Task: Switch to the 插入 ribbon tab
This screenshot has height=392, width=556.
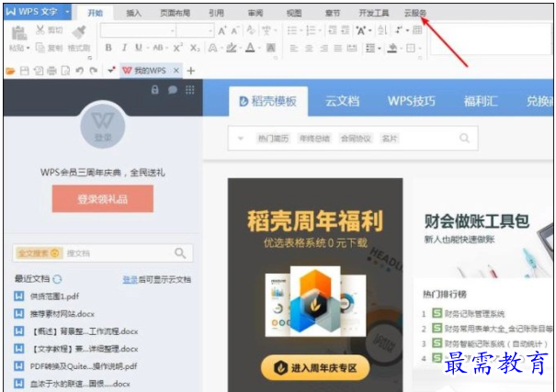Action: pos(133,13)
